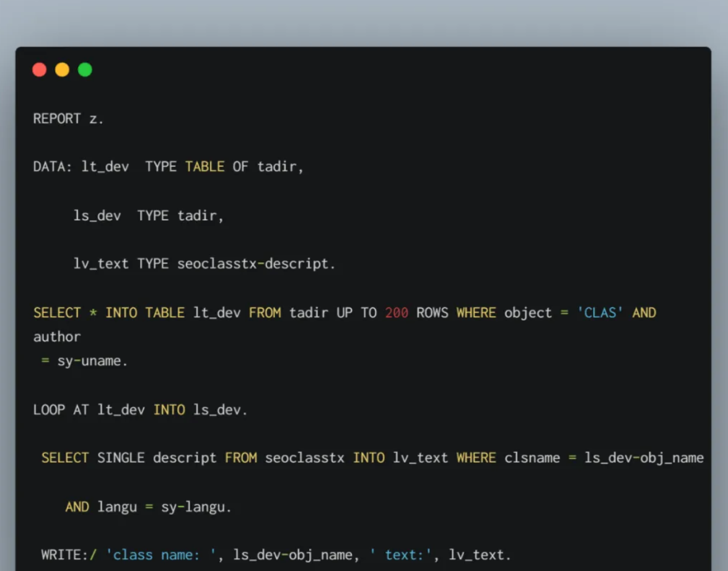
Task: Click sy-uname in the WHERE clause
Action: pos(92,361)
